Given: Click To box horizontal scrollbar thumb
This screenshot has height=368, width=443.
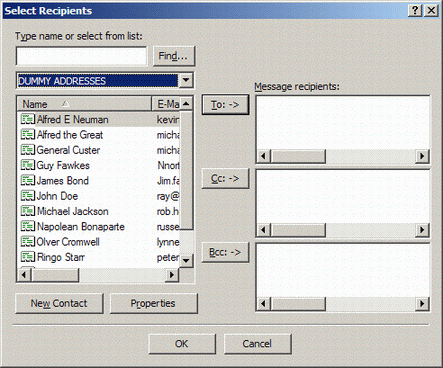Looking at the screenshot, I should point(298,156).
